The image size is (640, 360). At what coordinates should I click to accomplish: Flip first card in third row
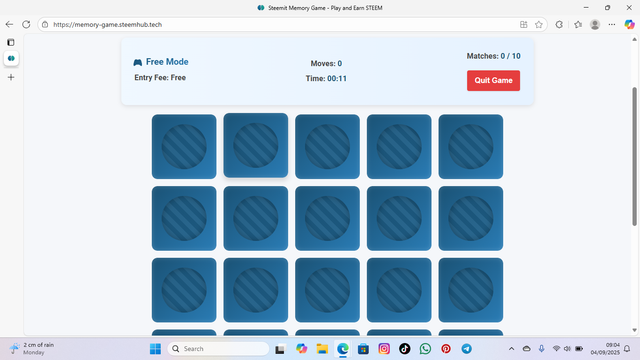coord(184,290)
